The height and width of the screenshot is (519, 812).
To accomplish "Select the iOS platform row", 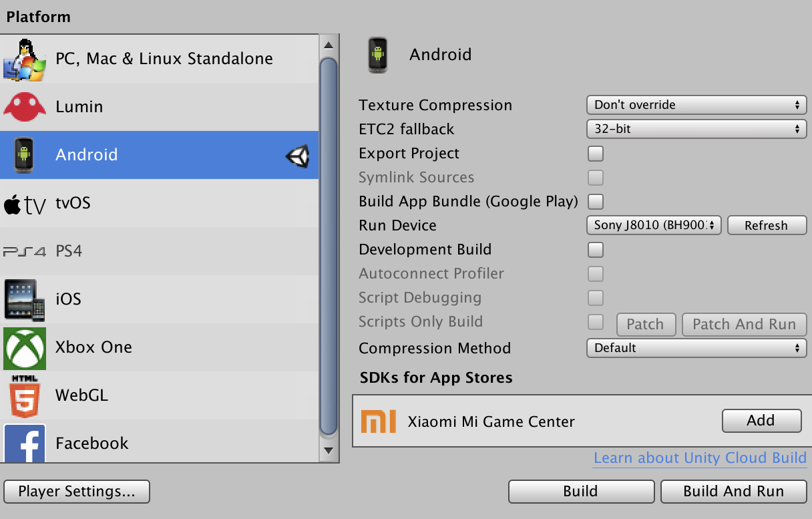I will pyautogui.click(x=160, y=299).
